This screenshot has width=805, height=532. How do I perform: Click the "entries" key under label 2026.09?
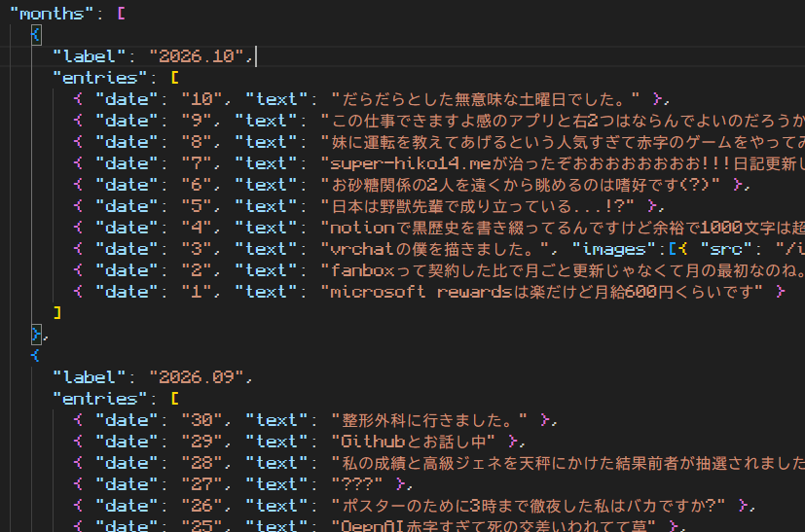[x=99, y=399]
